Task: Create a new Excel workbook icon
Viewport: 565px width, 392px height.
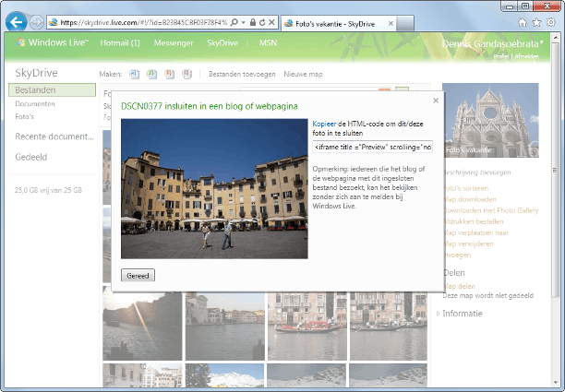Action: pos(152,74)
